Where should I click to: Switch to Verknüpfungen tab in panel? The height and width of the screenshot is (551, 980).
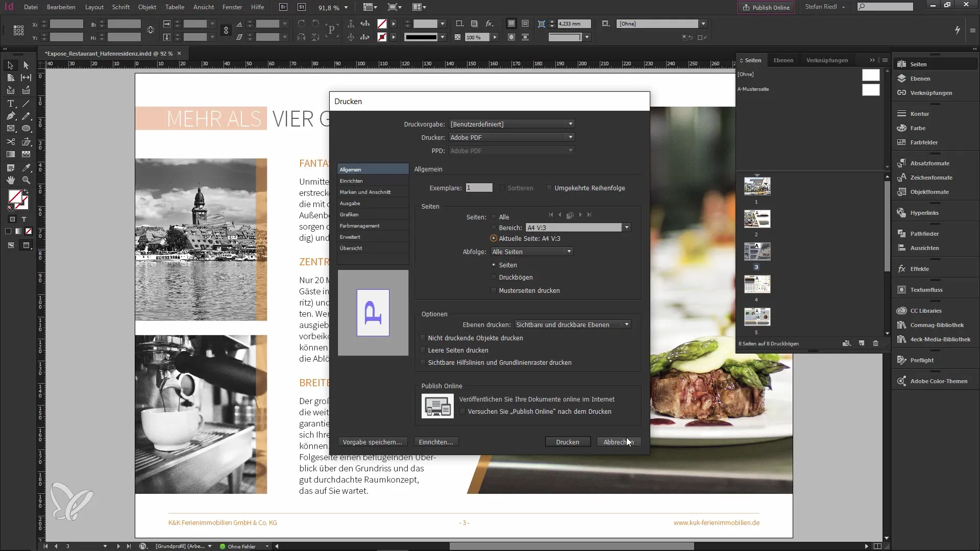click(827, 60)
